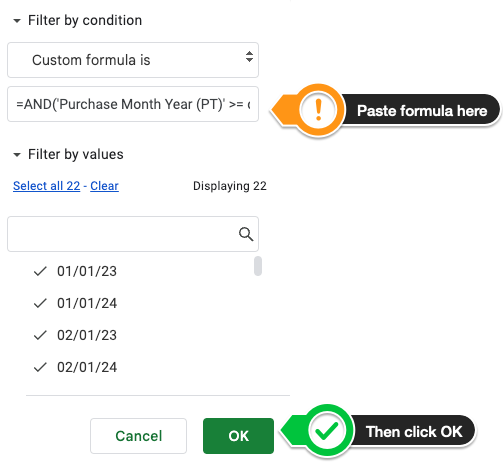Toggle the 02/01/23 value checkbox
The height and width of the screenshot is (463, 503).
[x=75, y=335]
